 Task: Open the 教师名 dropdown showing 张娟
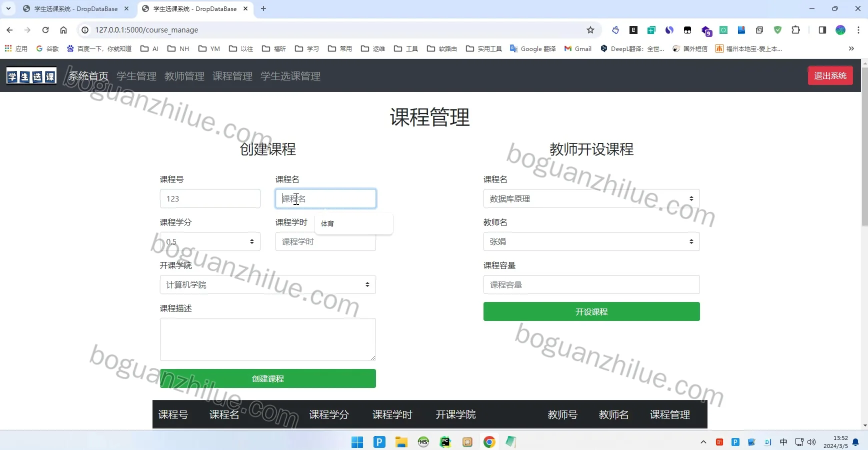[x=591, y=241]
